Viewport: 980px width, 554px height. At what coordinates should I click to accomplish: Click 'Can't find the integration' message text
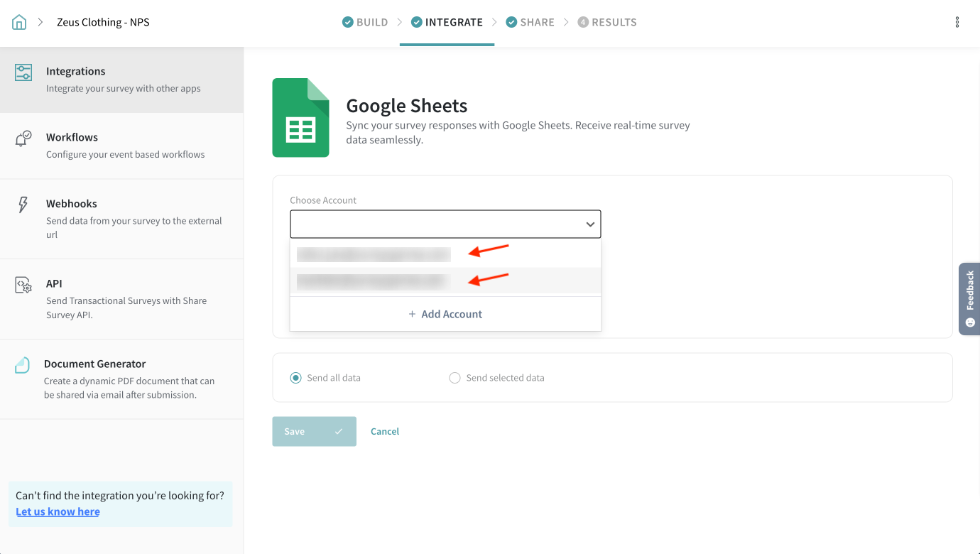pyautogui.click(x=120, y=496)
